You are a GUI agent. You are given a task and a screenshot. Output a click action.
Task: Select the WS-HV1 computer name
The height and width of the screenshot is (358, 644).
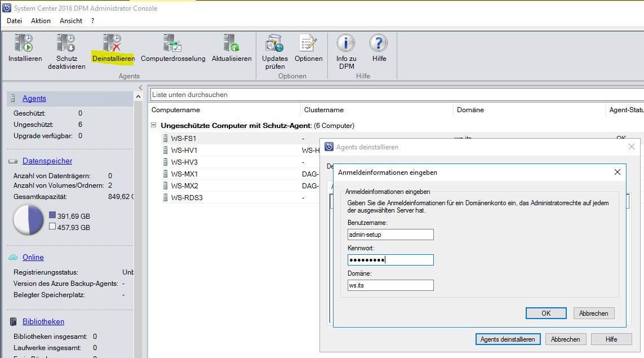(x=184, y=150)
